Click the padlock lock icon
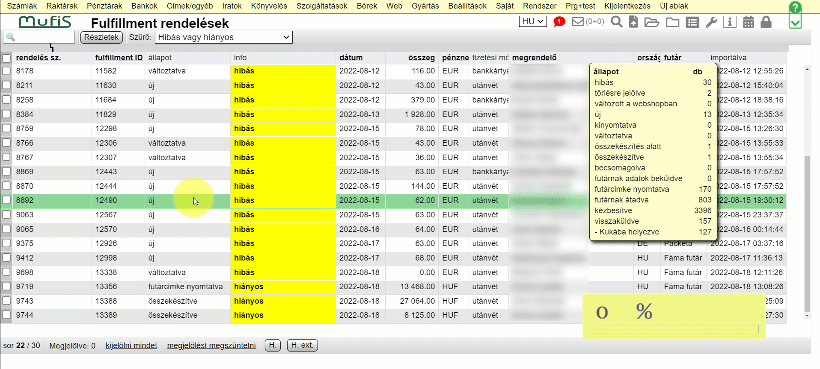820x369 pixels. pyautogui.click(x=766, y=22)
